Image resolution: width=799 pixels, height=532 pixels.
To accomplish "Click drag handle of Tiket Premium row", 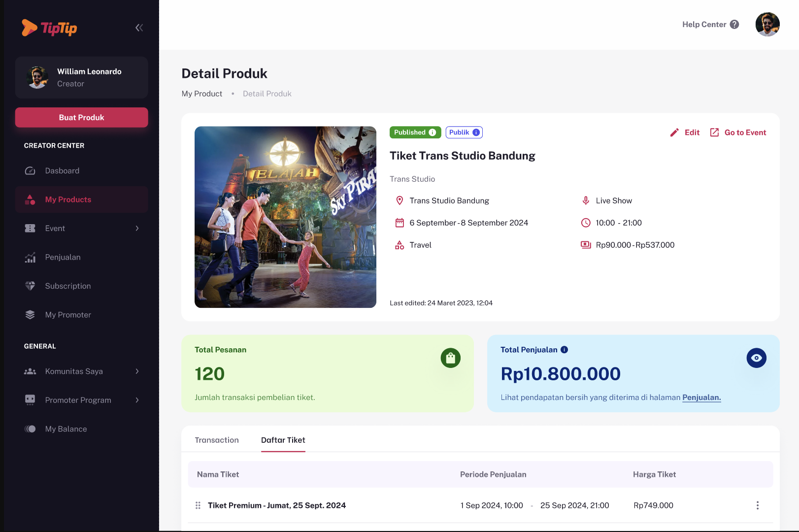I will pyautogui.click(x=198, y=505).
